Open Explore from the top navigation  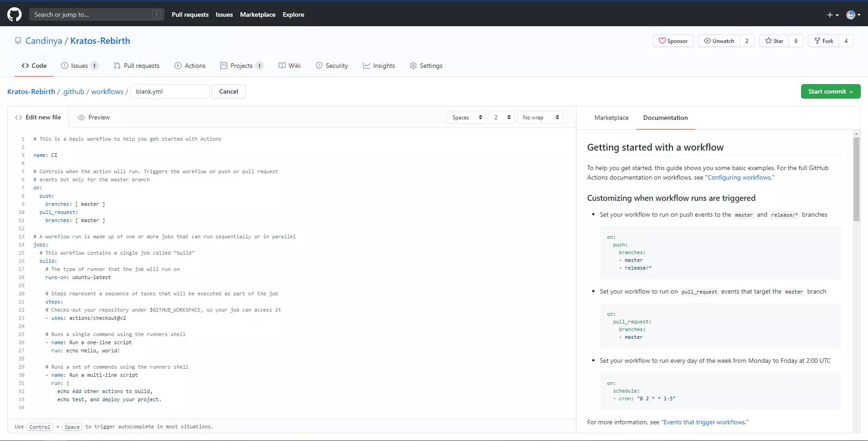click(293, 14)
